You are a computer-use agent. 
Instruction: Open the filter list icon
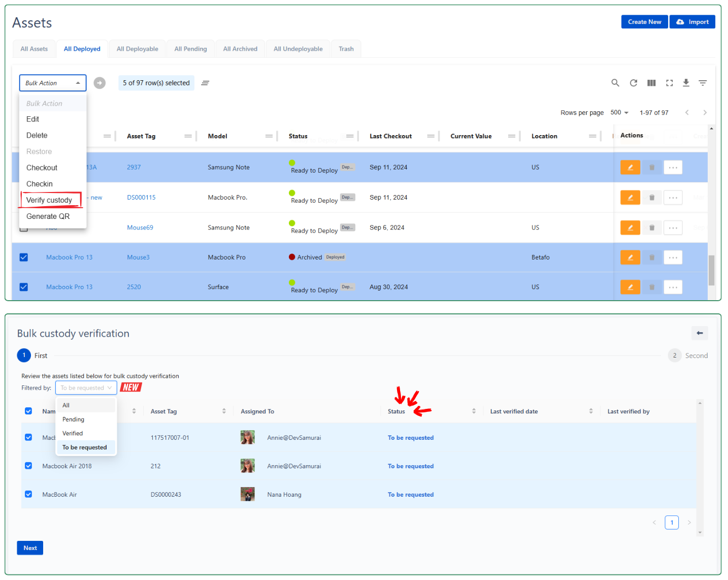[x=703, y=83]
